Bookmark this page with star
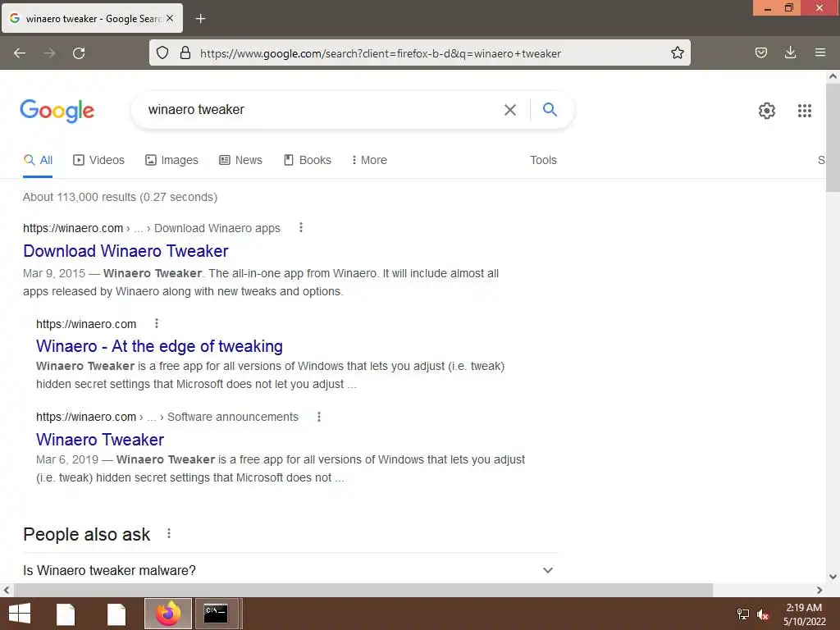The width and height of the screenshot is (840, 630). 677,52
